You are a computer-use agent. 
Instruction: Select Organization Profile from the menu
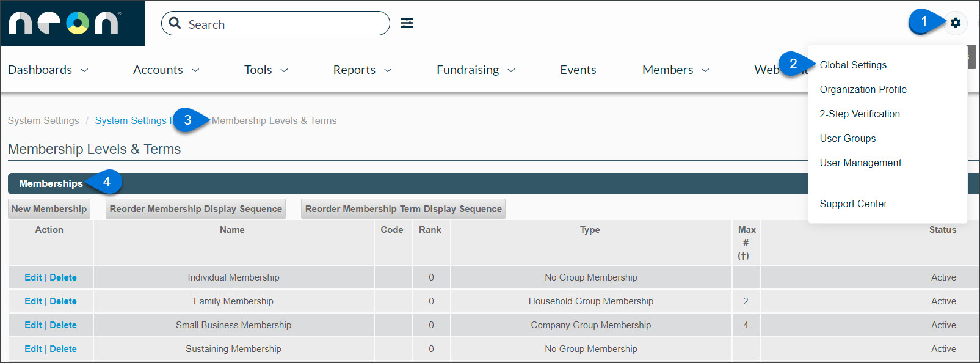tap(863, 89)
